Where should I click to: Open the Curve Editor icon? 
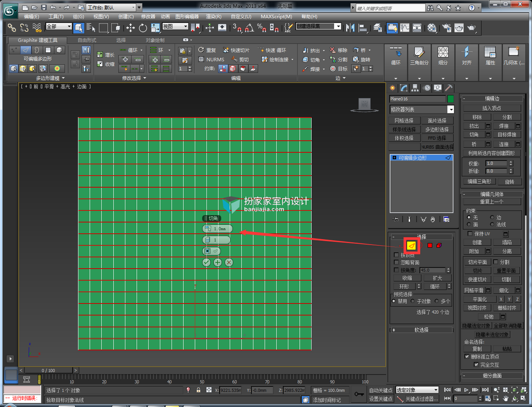click(405, 28)
